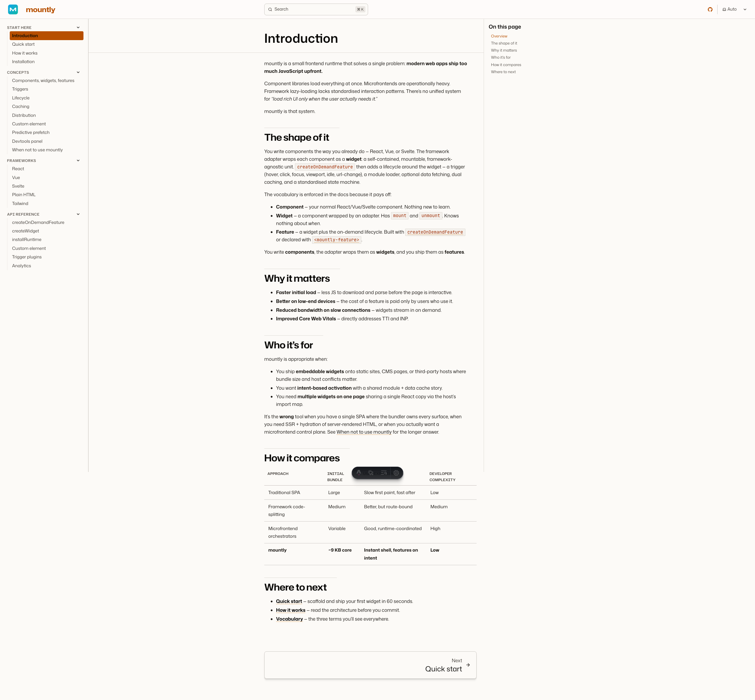Collapse the FRAMEWORKS section chevron

pyautogui.click(x=78, y=160)
